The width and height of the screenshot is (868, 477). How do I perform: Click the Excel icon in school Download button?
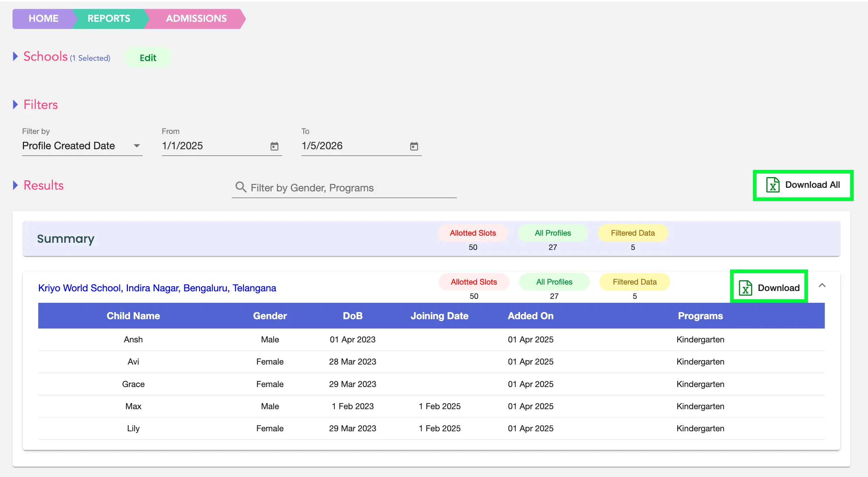[745, 288]
